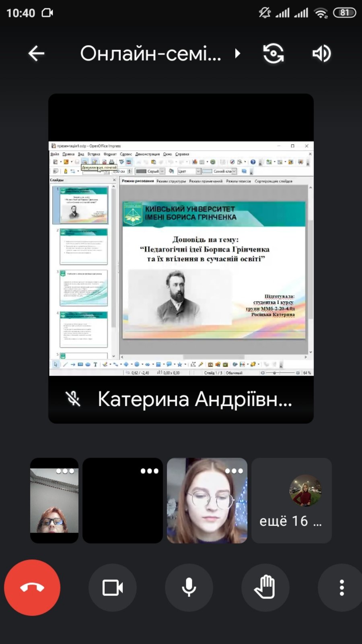The image size is (362, 644).
Task: Tap the back arrow to leave the call view
Action: click(36, 54)
